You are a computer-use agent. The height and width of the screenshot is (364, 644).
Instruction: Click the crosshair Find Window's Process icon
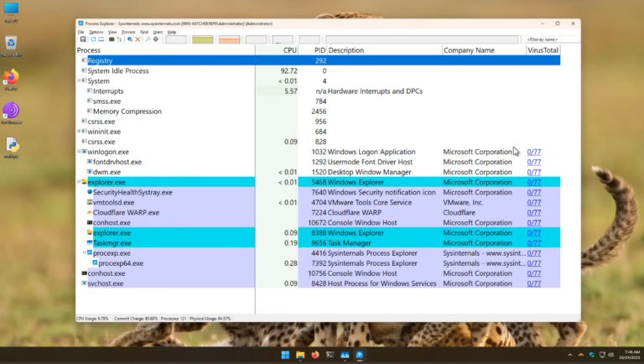tap(156, 39)
